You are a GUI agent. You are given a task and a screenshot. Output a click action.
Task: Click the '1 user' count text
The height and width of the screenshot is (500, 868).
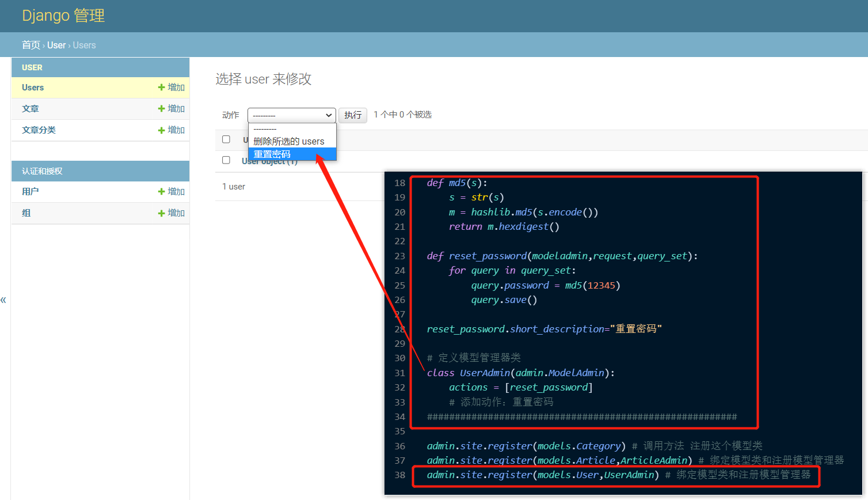pyautogui.click(x=234, y=187)
